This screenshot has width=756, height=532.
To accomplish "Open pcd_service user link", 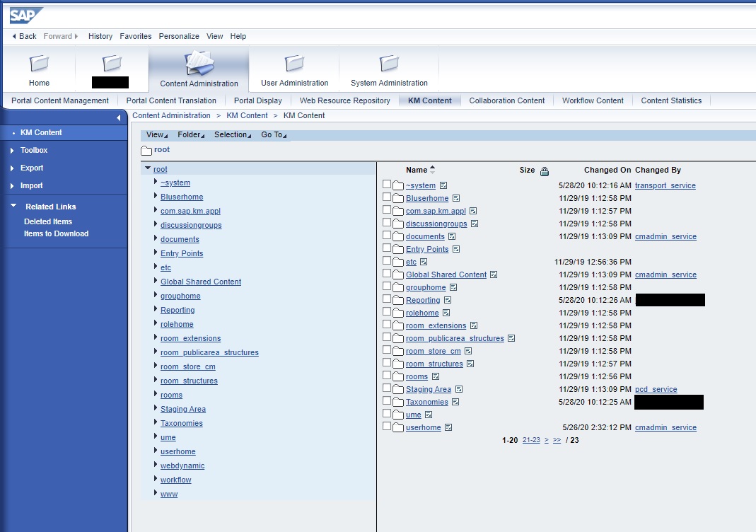I will click(656, 389).
